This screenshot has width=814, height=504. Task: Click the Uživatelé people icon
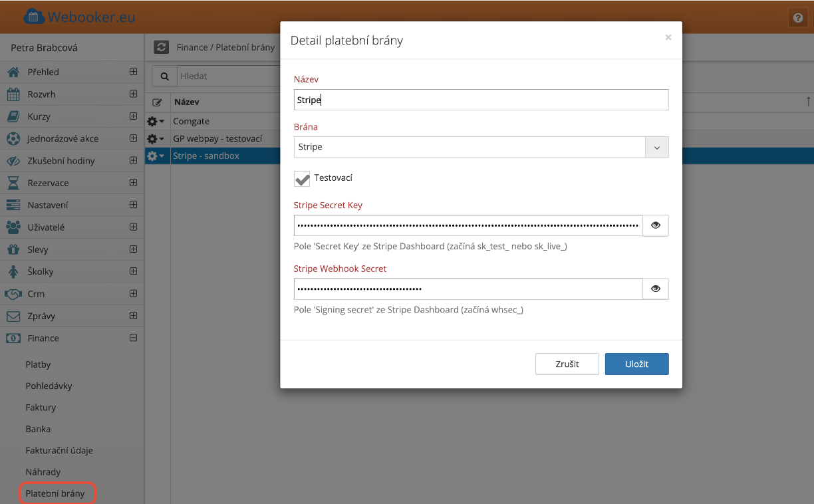click(13, 227)
